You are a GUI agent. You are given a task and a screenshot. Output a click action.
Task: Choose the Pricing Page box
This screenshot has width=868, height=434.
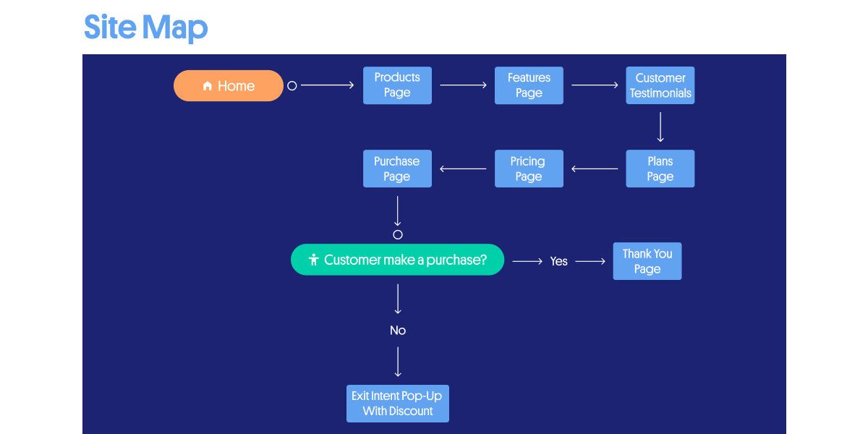[x=529, y=169]
